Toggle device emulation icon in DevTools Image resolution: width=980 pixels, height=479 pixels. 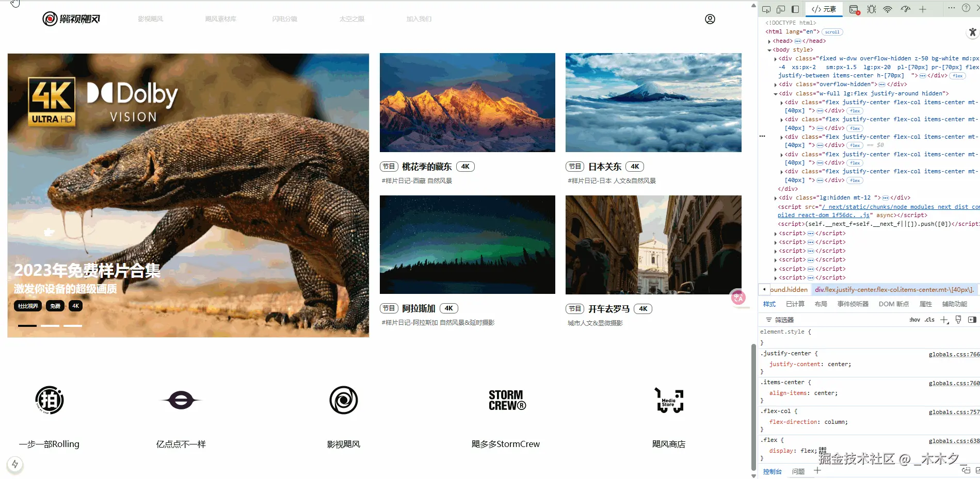(x=781, y=9)
